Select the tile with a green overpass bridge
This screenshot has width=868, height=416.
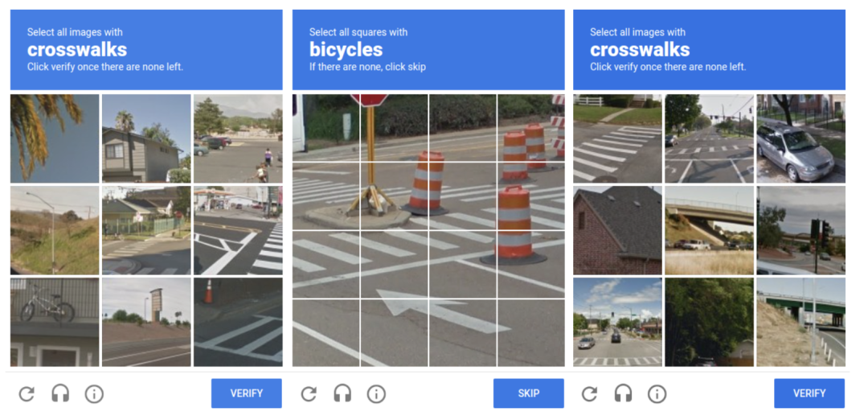click(x=801, y=322)
